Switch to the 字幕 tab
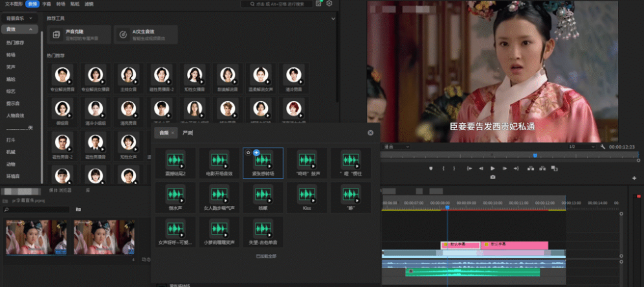The image size is (644, 287). coord(47,4)
